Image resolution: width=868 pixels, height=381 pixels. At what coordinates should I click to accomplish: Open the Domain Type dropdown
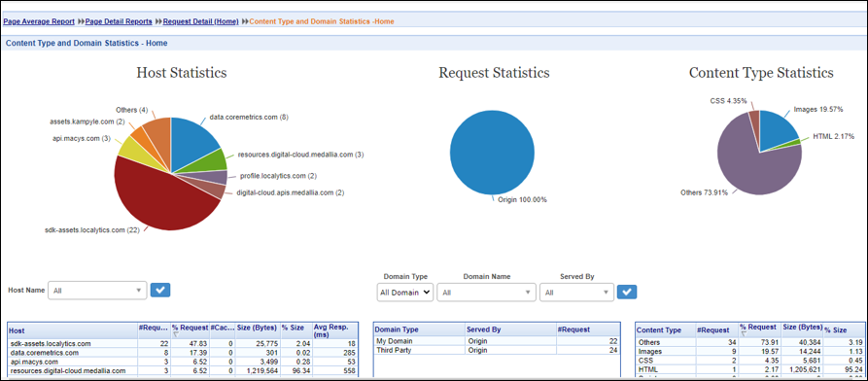[404, 293]
